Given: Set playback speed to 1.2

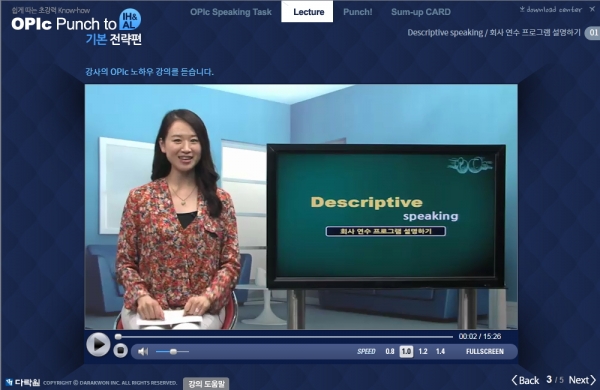Looking at the screenshot, I should pos(423,351).
